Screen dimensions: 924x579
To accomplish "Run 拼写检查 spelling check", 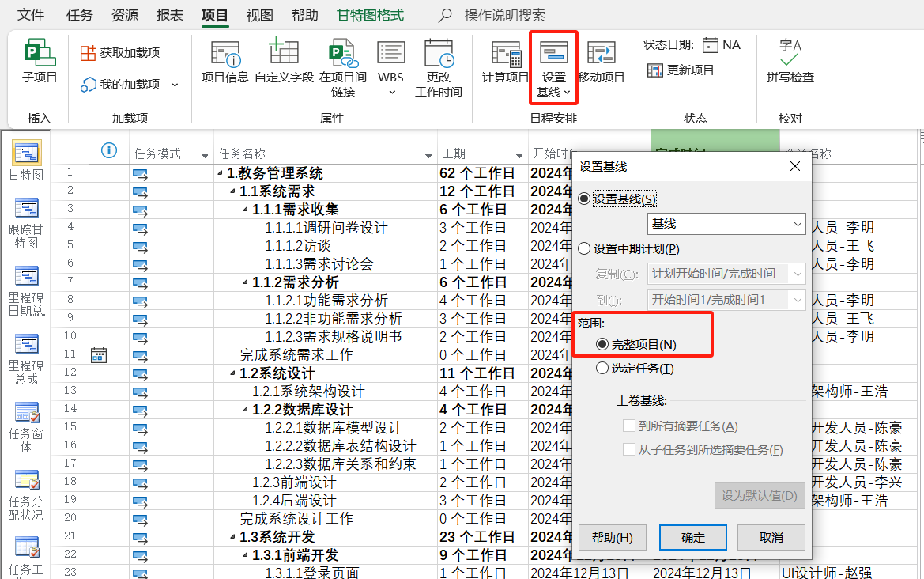I will 790,61.
